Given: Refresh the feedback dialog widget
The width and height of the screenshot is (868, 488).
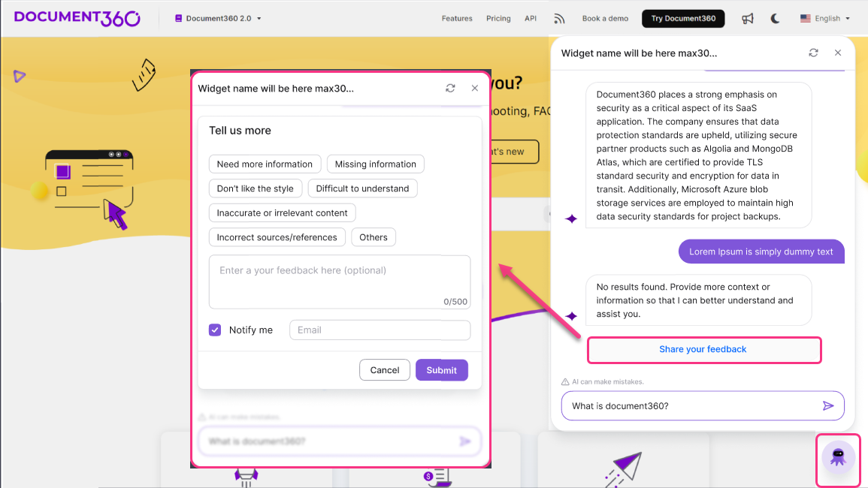Looking at the screenshot, I should pyautogui.click(x=450, y=88).
